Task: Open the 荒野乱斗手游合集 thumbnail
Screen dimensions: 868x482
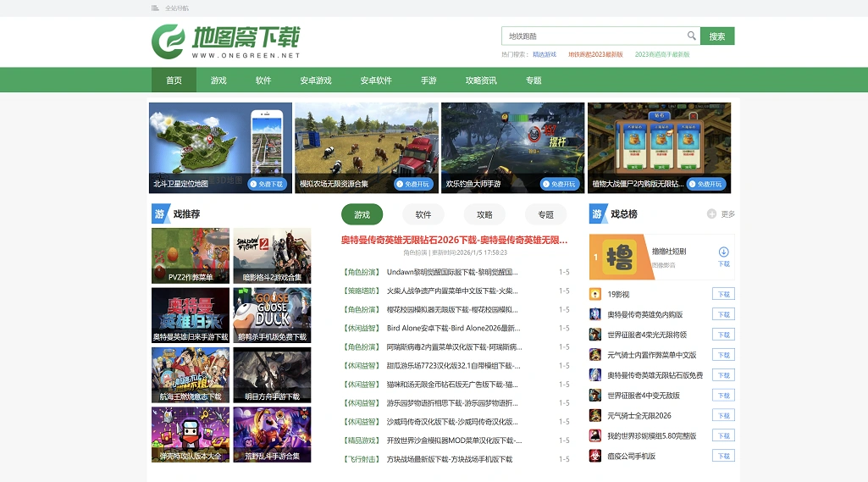Action: coord(272,435)
